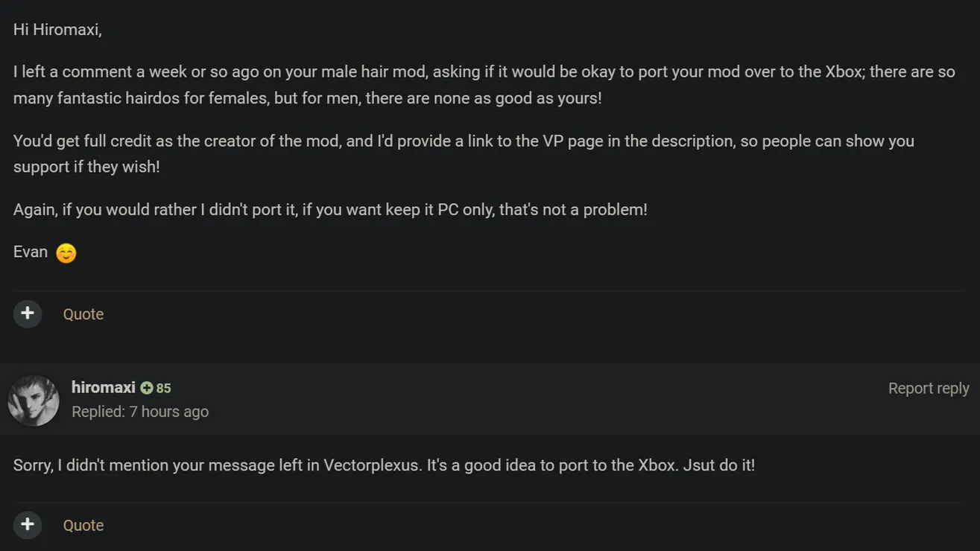Click the misspelled word 'Jsut' in reply

(698, 465)
